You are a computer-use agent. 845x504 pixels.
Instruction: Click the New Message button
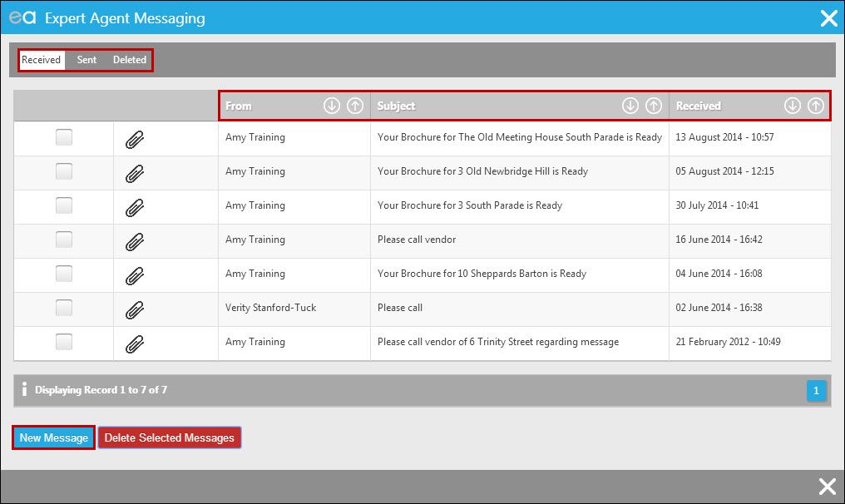click(x=52, y=437)
